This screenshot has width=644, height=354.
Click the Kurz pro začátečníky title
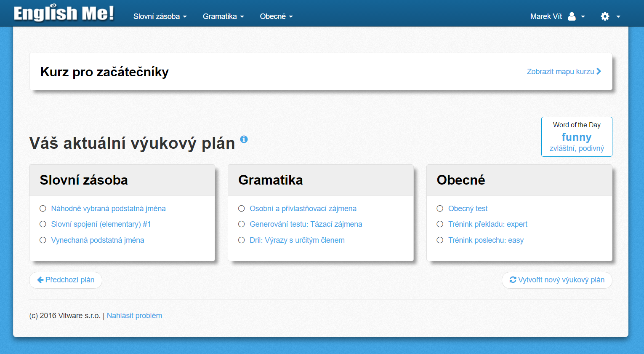[104, 72]
